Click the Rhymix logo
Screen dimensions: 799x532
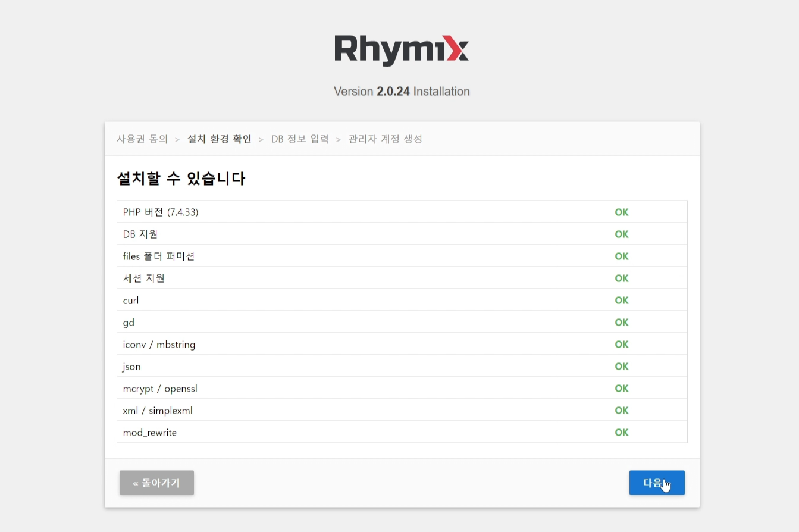click(402, 49)
